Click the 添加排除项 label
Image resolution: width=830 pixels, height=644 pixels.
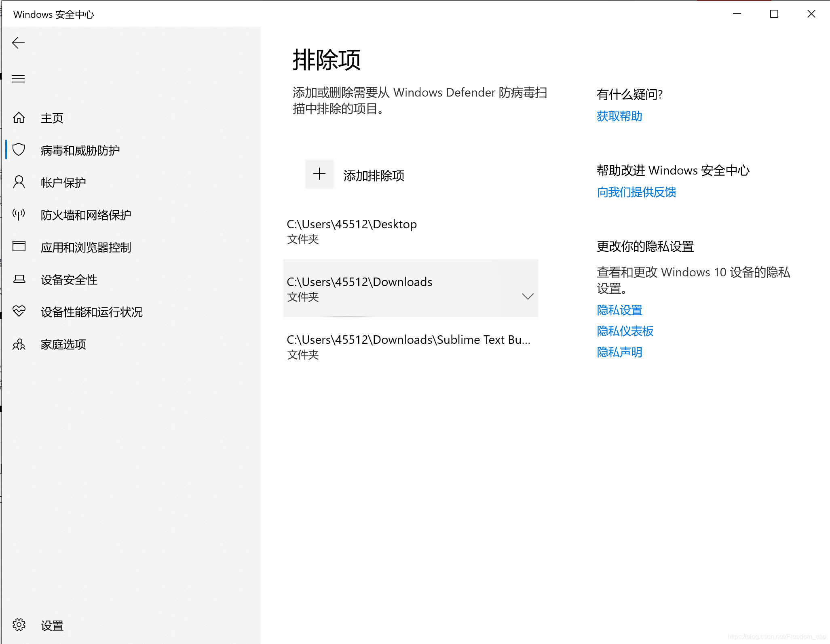point(374,176)
